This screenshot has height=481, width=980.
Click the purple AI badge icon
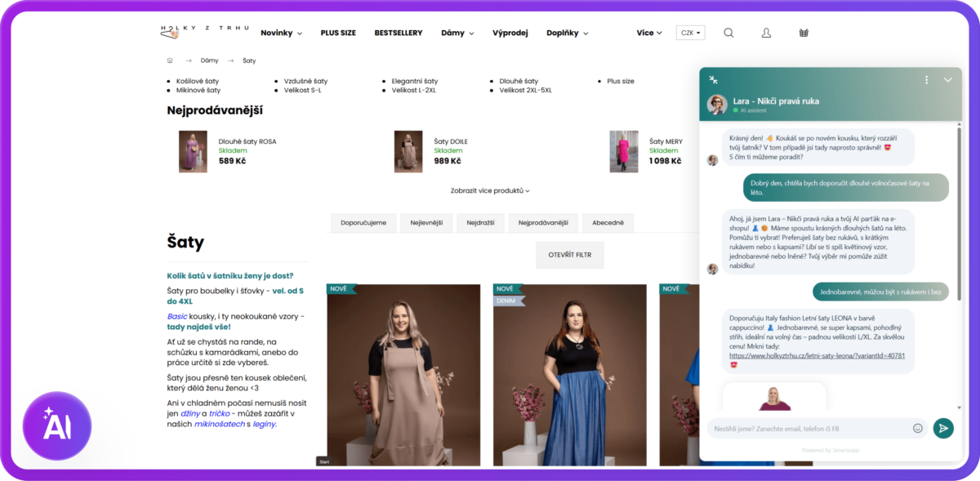57,425
